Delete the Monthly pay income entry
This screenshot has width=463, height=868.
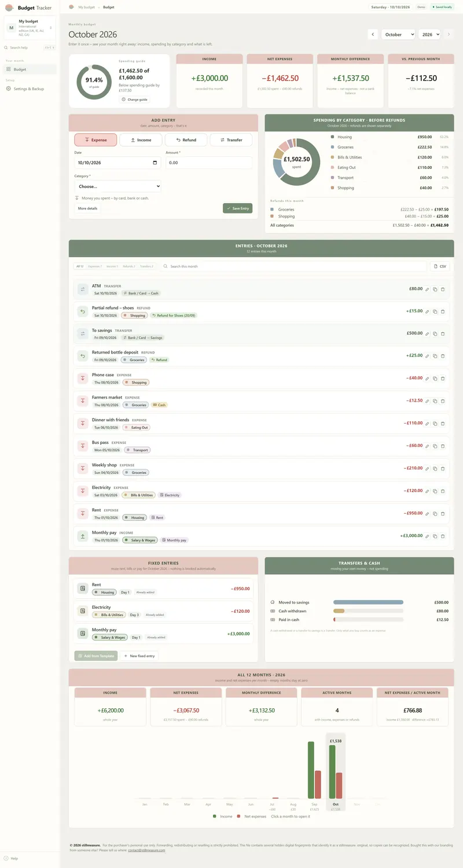click(x=443, y=536)
